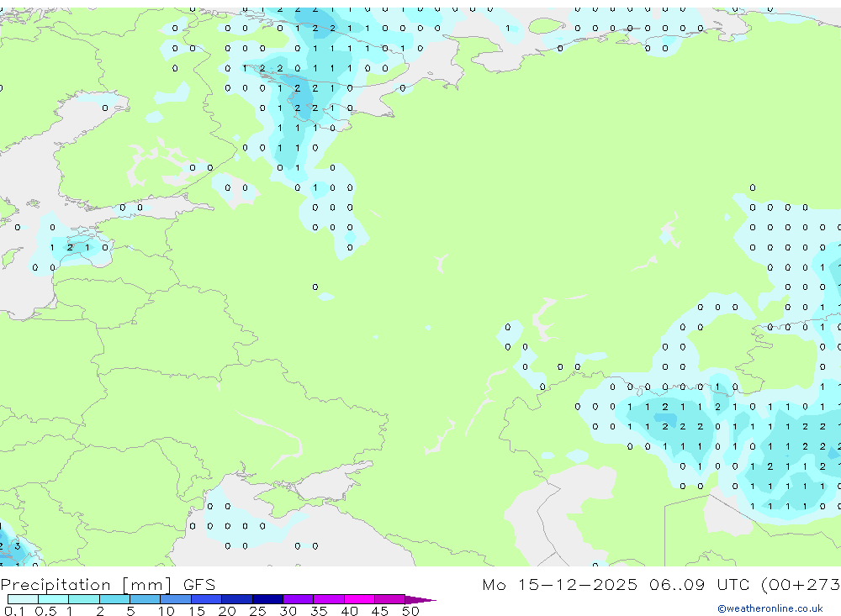Click the 0.1–0.5 mm palest legend swatch

click(23, 599)
